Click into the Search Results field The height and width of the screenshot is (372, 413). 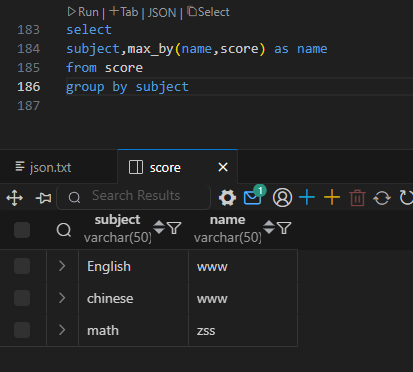(x=134, y=197)
